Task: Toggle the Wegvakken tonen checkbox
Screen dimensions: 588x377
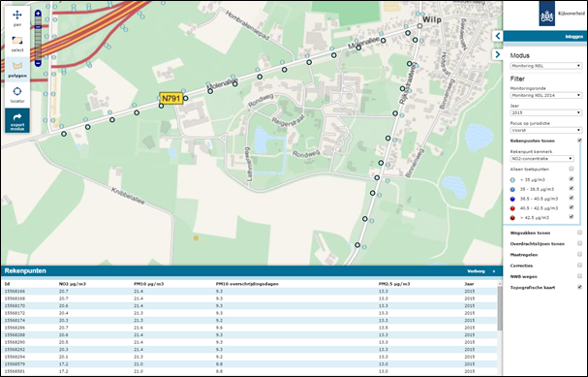Action: [579, 233]
